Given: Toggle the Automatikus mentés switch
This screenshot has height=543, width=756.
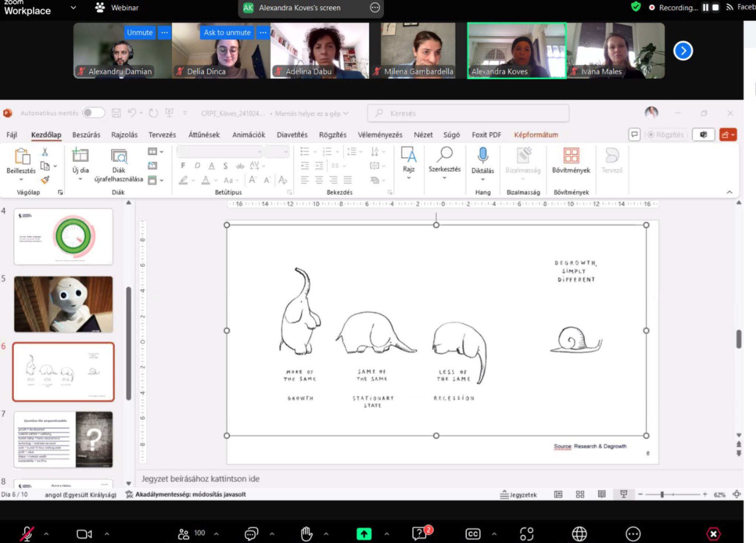Looking at the screenshot, I should point(93,113).
